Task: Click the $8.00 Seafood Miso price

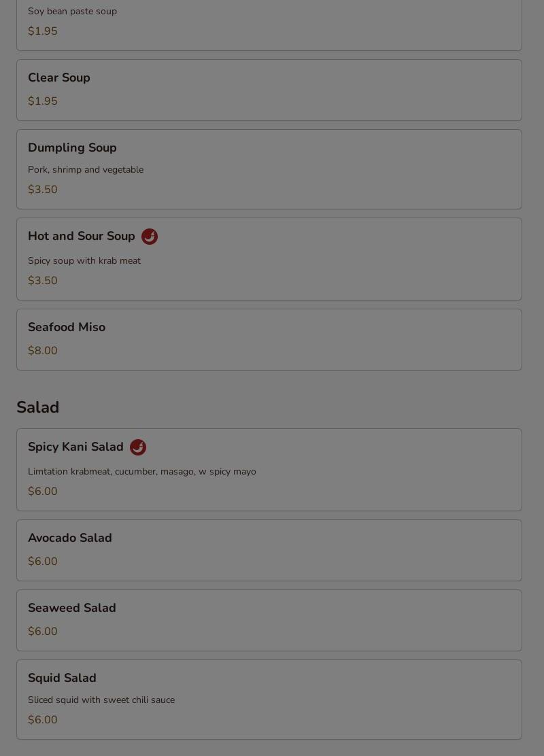Action: coord(42,351)
